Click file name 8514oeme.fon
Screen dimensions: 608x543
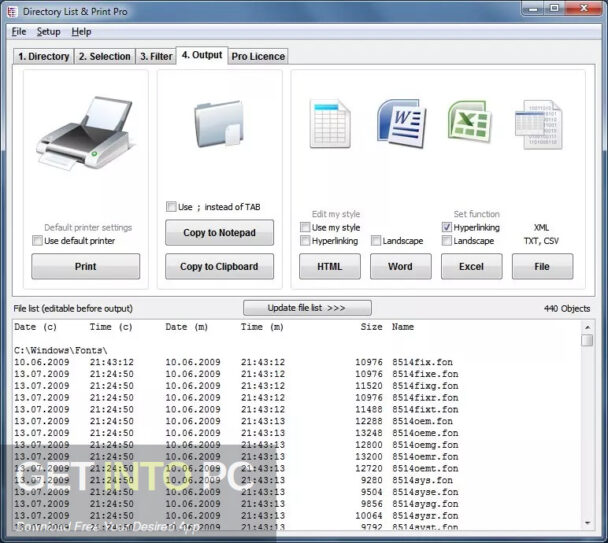425,433
